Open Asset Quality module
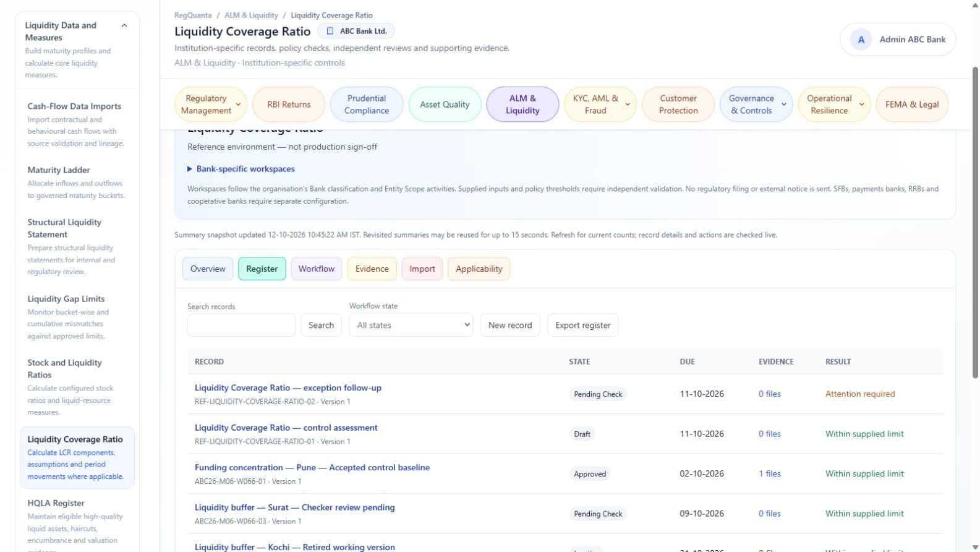 [445, 105]
